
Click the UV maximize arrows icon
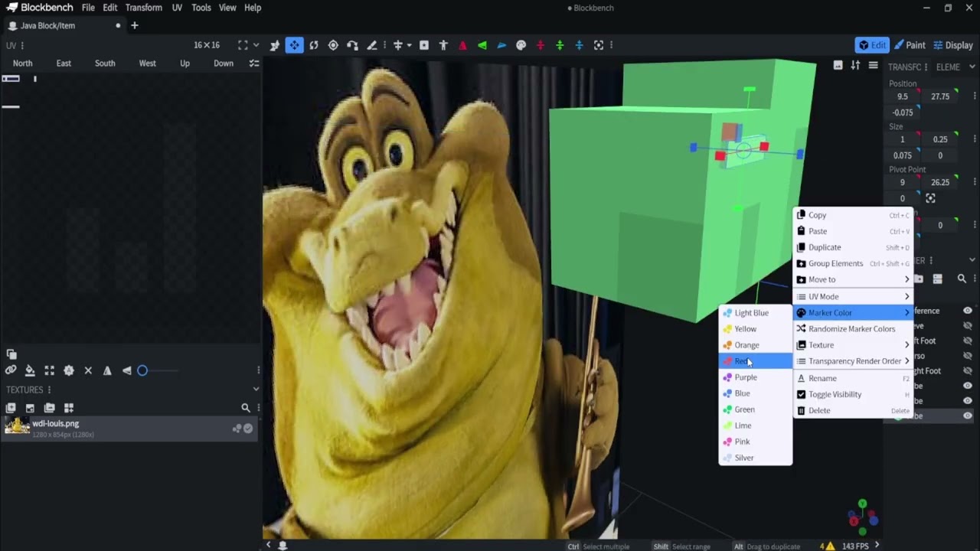(x=49, y=370)
